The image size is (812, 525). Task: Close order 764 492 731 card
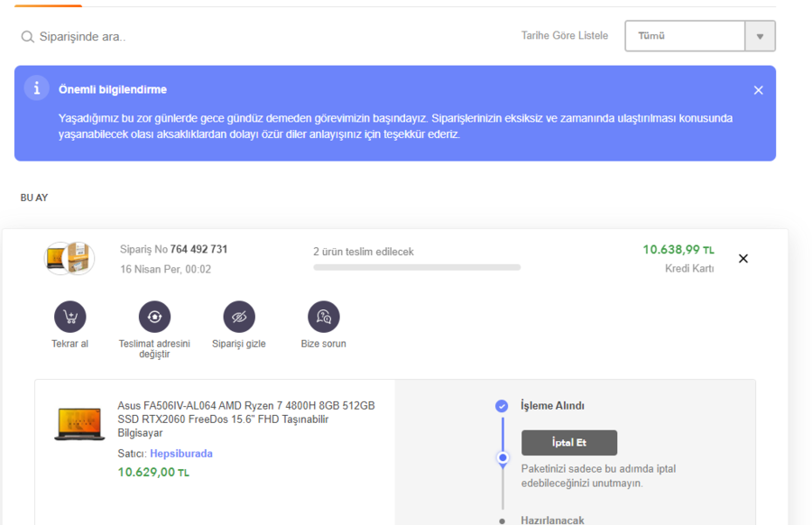coord(743,258)
